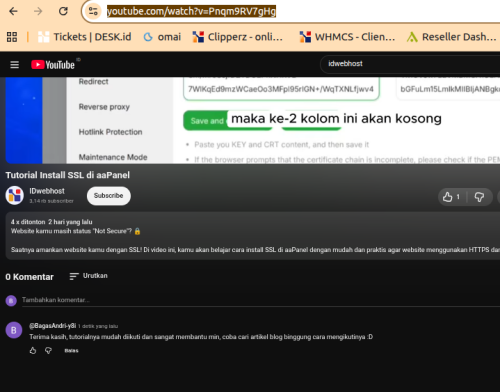
Task: Click Balas to reply to the comment
Action: [71, 351]
